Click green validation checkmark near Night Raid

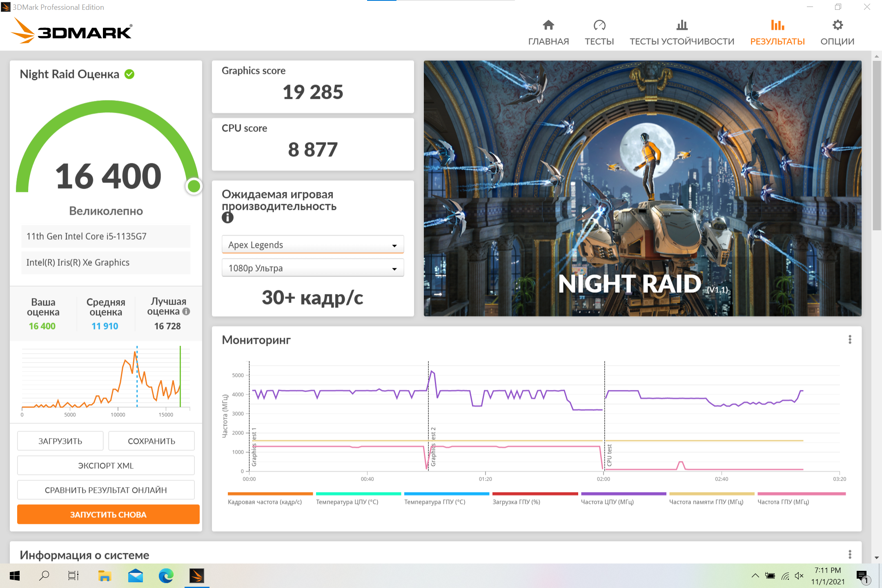(x=129, y=74)
